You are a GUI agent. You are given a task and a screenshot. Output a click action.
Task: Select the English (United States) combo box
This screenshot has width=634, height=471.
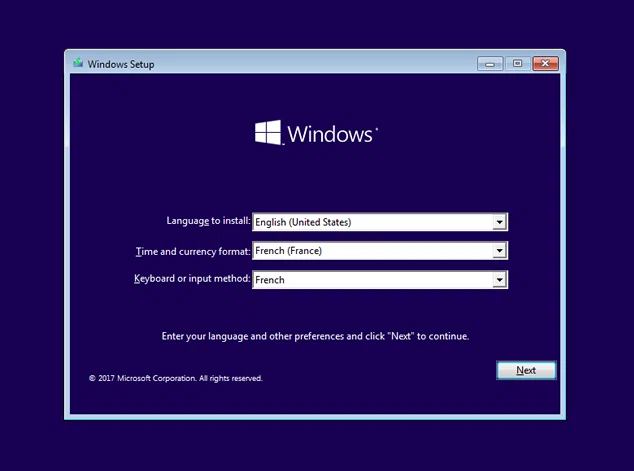pyautogui.click(x=380, y=222)
